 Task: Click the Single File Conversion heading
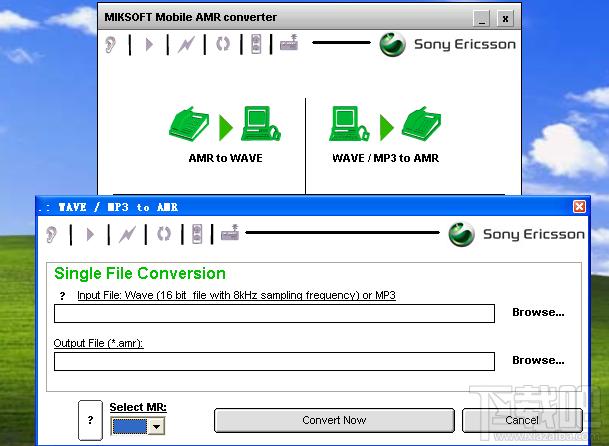140,274
